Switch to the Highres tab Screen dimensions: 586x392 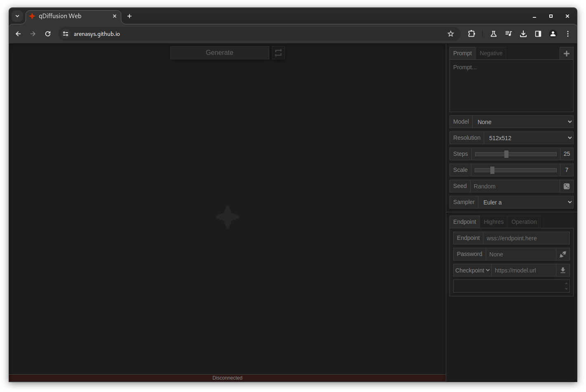click(x=494, y=222)
